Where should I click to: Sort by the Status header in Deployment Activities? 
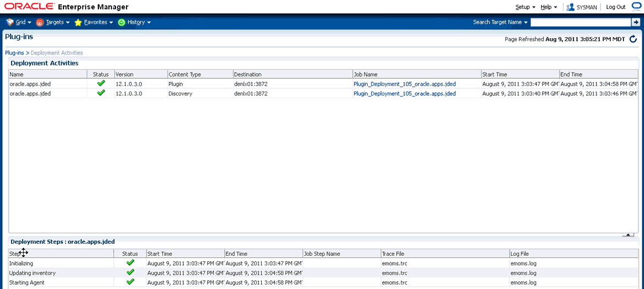[x=101, y=74]
